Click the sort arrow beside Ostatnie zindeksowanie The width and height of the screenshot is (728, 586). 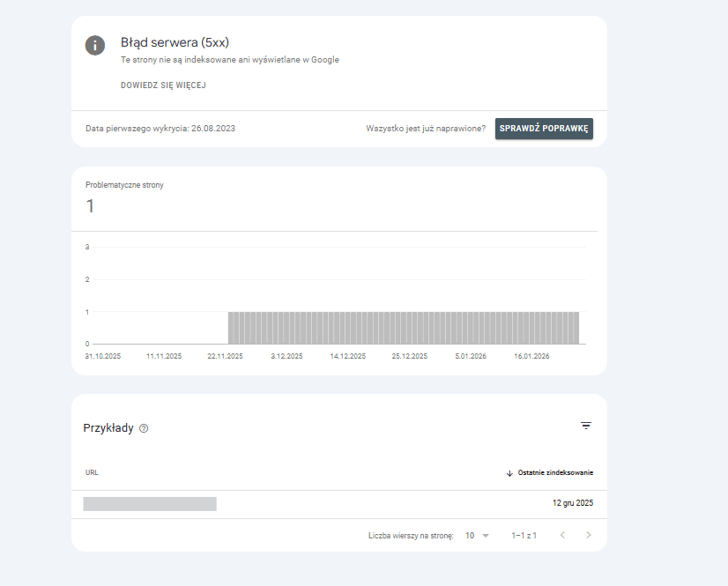tap(509, 473)
